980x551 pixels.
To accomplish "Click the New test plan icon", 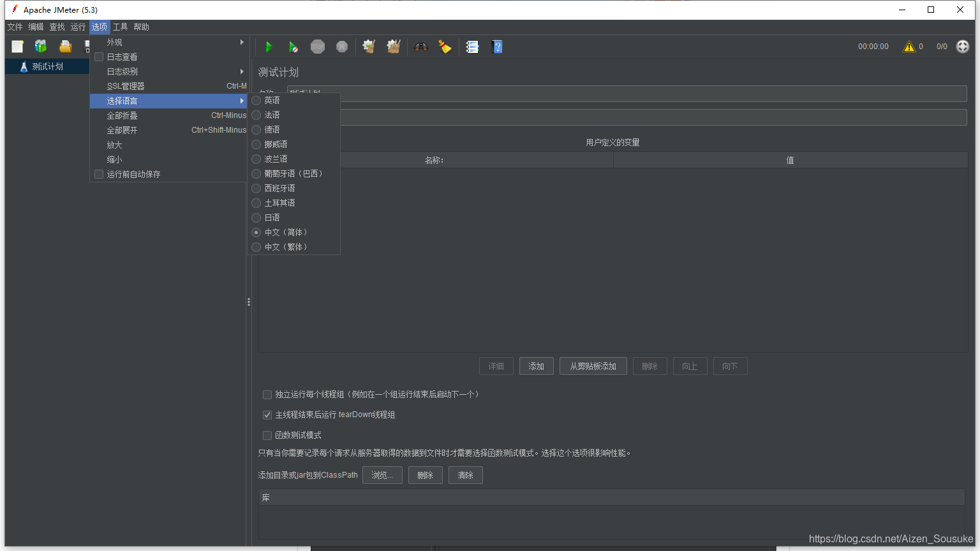I will pos(17,47).
